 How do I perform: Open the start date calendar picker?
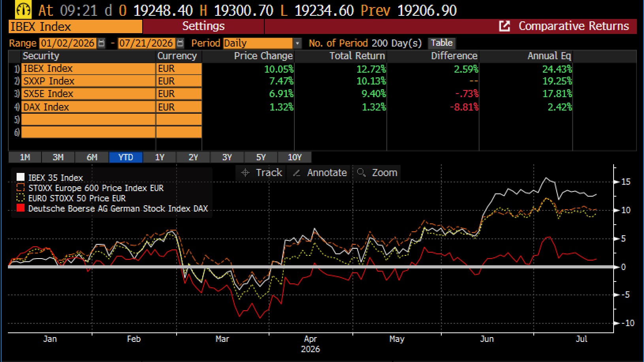click(101, 43)
